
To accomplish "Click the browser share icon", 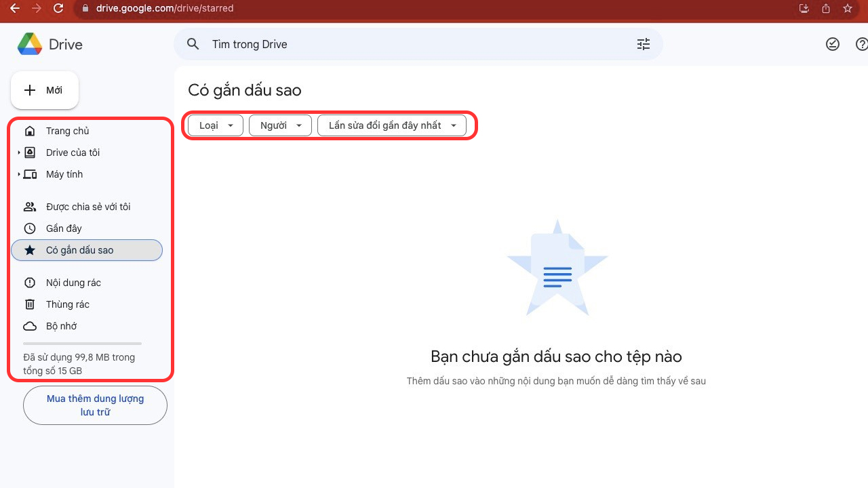I will pyautogui.click(x=825, y=8).
